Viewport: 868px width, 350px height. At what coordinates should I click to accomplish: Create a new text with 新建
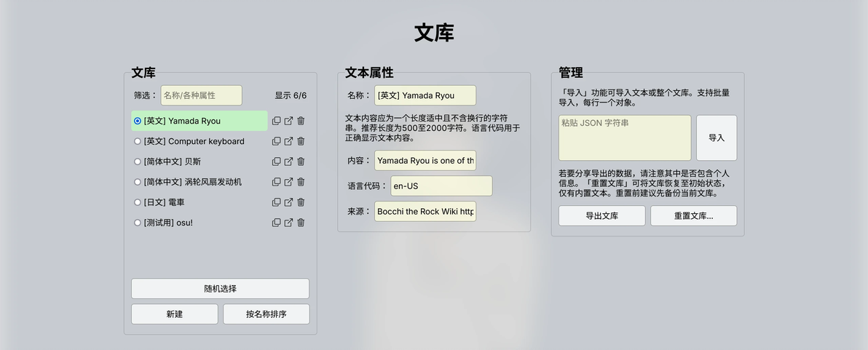point(174,314)
